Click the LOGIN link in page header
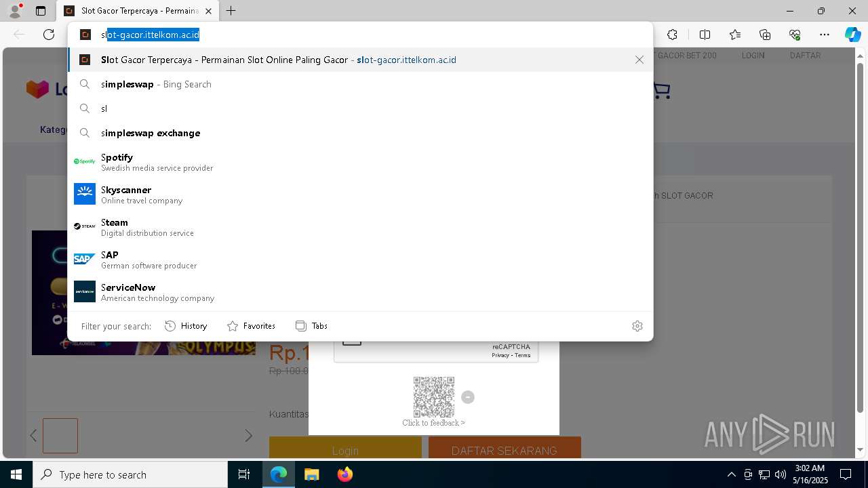The height and width of the screenshot is (488, 868). point(753,56)
